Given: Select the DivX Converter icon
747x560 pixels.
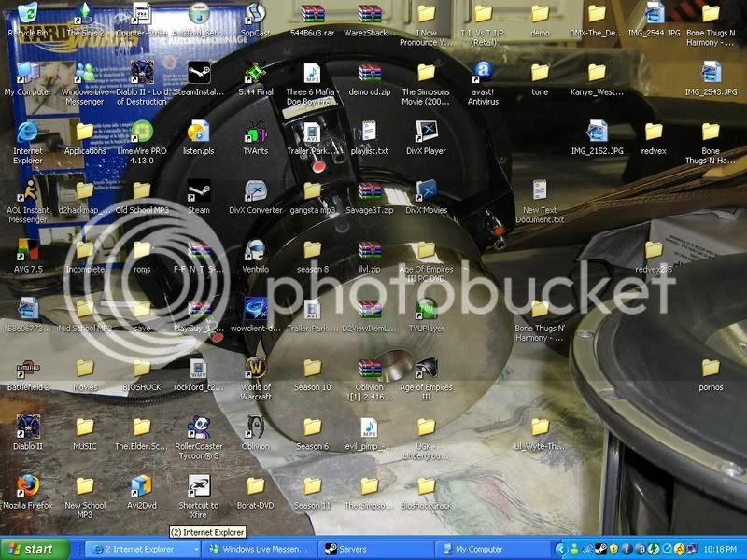Looking at the screenshot, I should point(255,190).
